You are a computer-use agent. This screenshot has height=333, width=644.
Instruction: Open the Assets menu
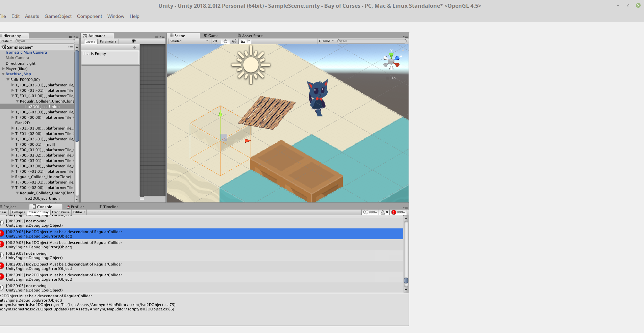[x=32, y=16]
